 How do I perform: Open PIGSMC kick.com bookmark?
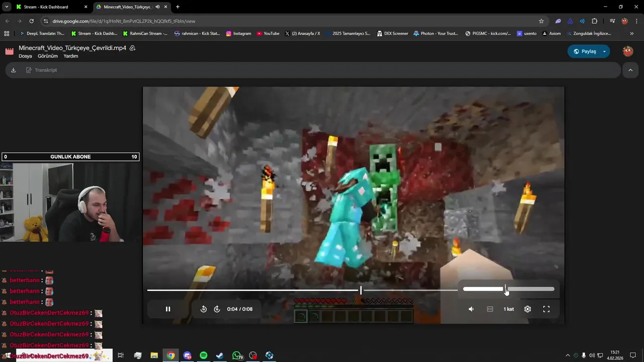click(488, 34)
